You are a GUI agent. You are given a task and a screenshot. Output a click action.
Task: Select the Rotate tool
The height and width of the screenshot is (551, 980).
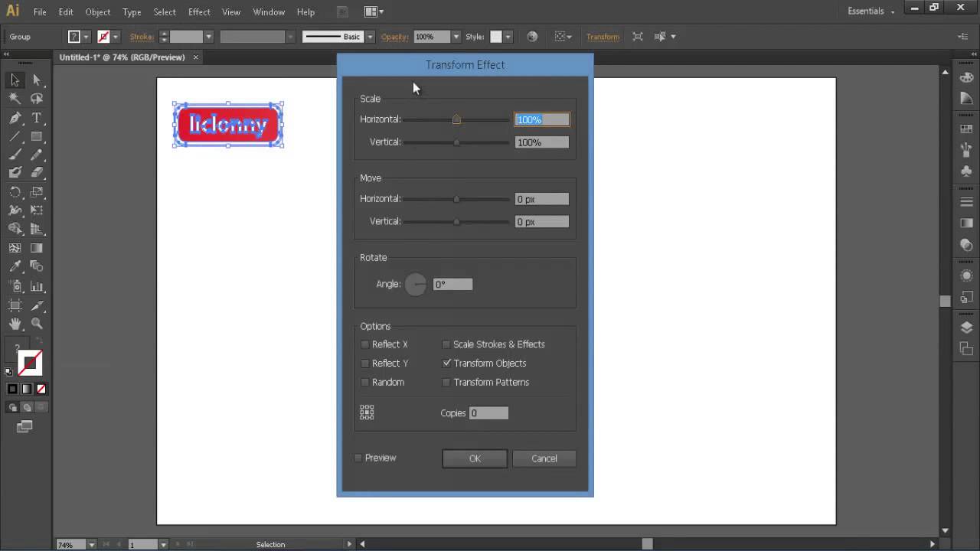tap(15, 192)
